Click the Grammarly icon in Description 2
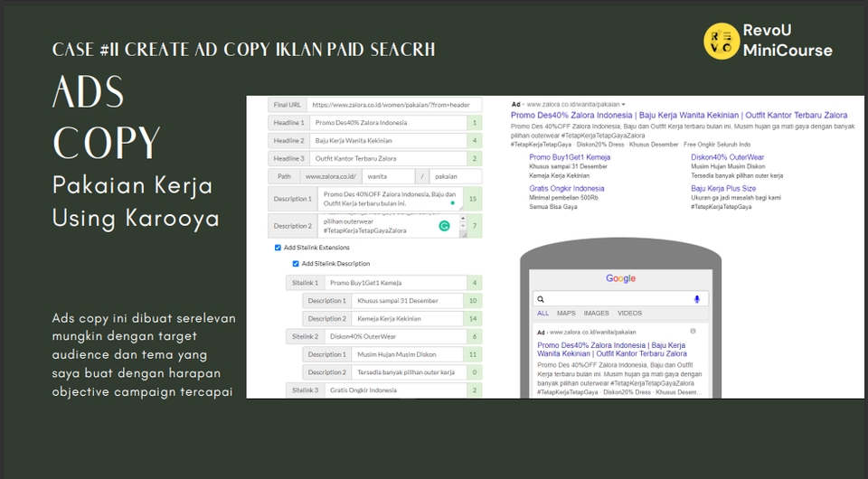 [x=444, y=226]
